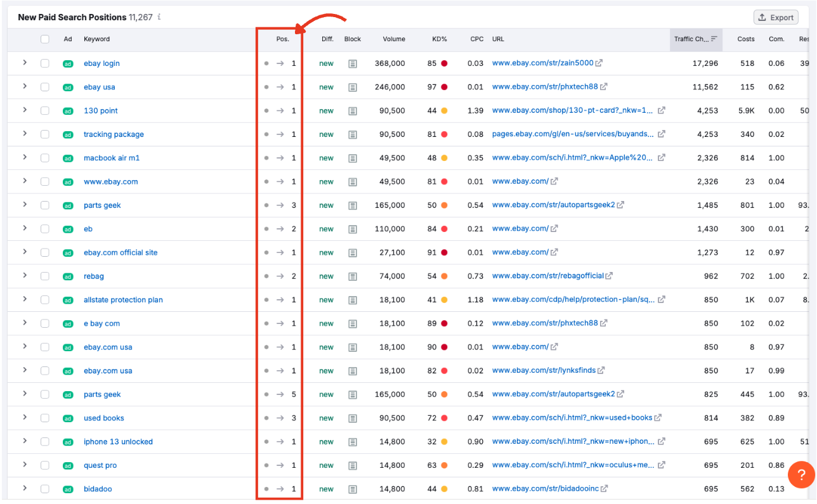Viewport: 817px width, 504px height.
Task: Open the SERP snapshot icon for "quest pro"
Action: coord(353,465)
